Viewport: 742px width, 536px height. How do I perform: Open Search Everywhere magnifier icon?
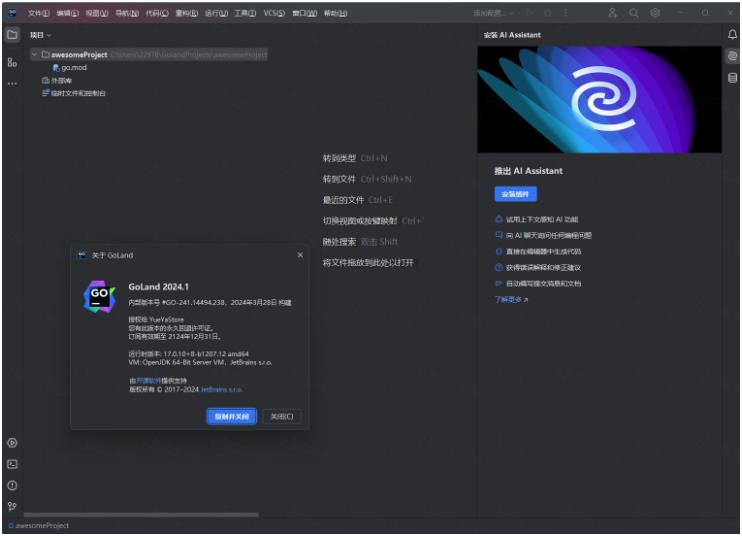(x=634, y=13)
